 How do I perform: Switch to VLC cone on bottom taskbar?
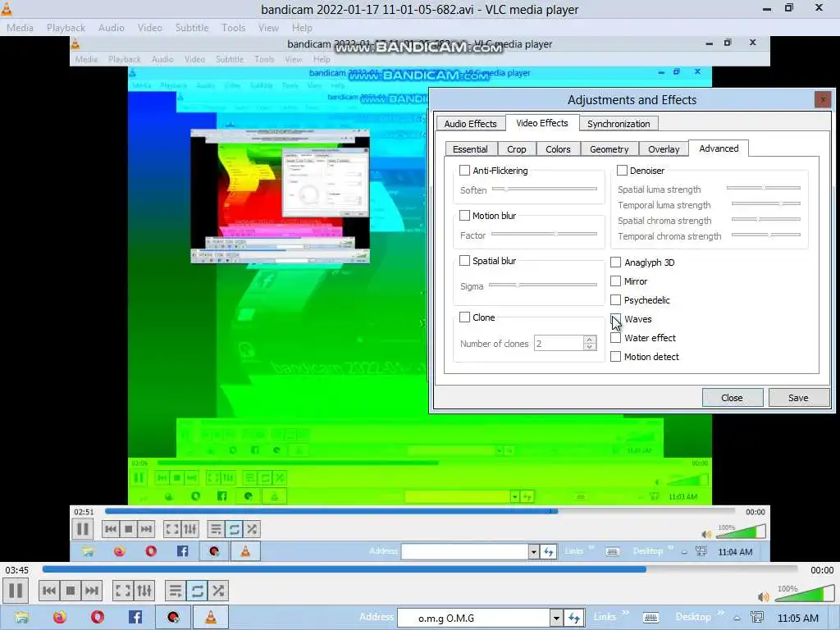coord(211,618)
